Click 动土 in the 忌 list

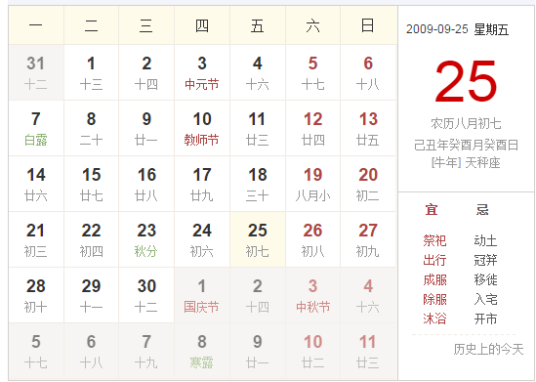[x=485, y=240]
